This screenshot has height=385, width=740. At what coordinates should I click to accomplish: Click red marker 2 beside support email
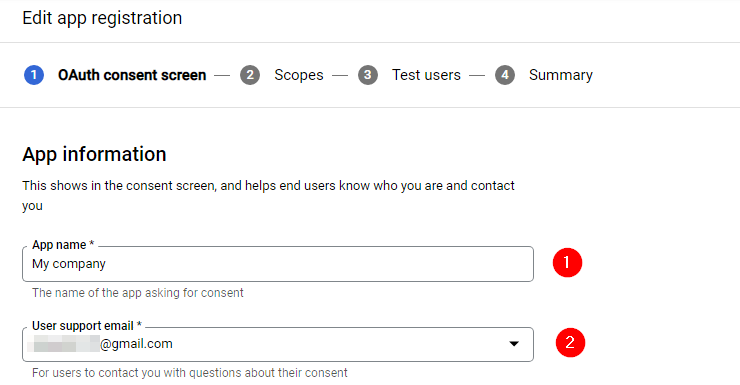(570, 343)
